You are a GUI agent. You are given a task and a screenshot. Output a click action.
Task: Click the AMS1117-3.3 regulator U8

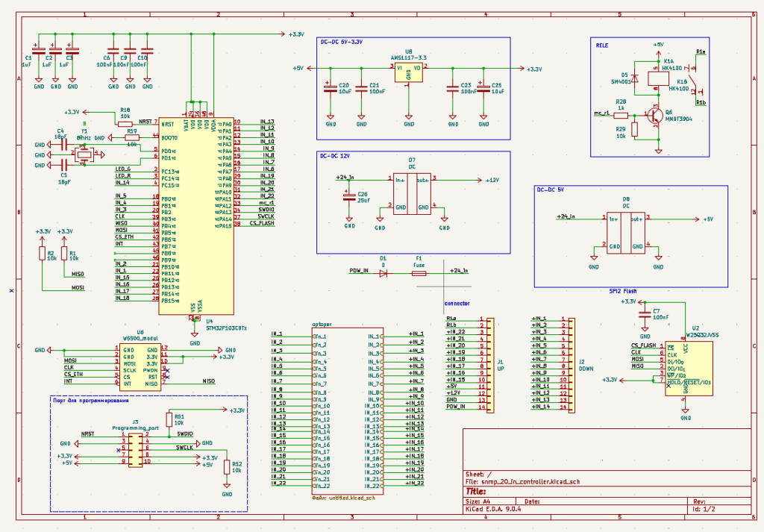408,72
